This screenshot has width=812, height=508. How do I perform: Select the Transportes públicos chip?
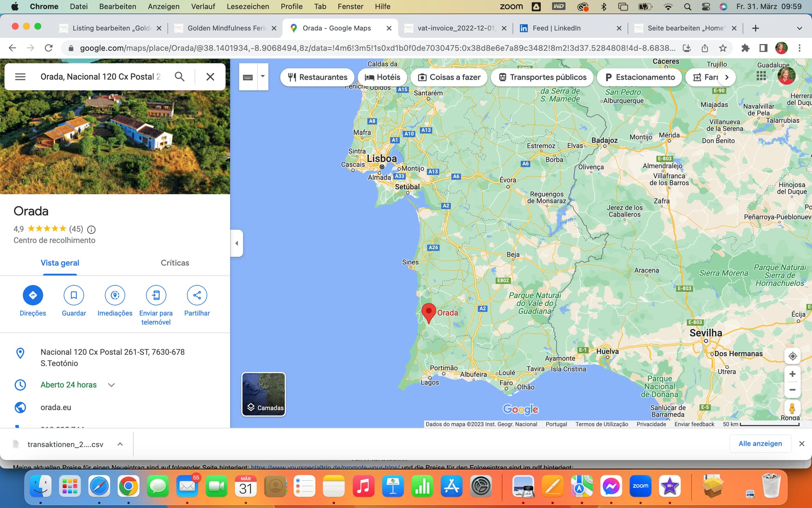pyautogui.click(x=542, y=77)
